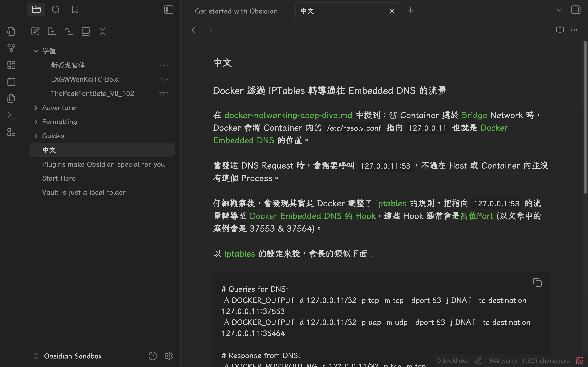588x367 pixels.
Task: Switch to the search tab in the sidebar
Action: 56,10
